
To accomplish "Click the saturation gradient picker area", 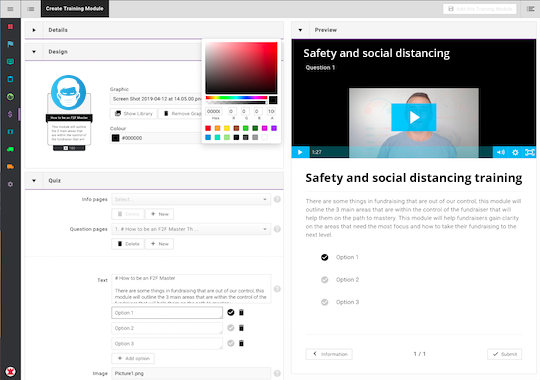I will coord(241,68).
